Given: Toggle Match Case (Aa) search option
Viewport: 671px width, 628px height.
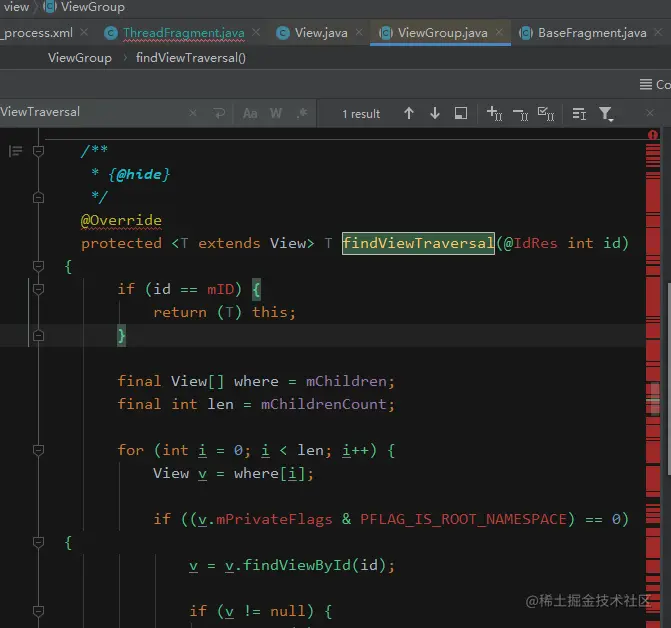Looking at the screenshot, I should click(251, 114).
